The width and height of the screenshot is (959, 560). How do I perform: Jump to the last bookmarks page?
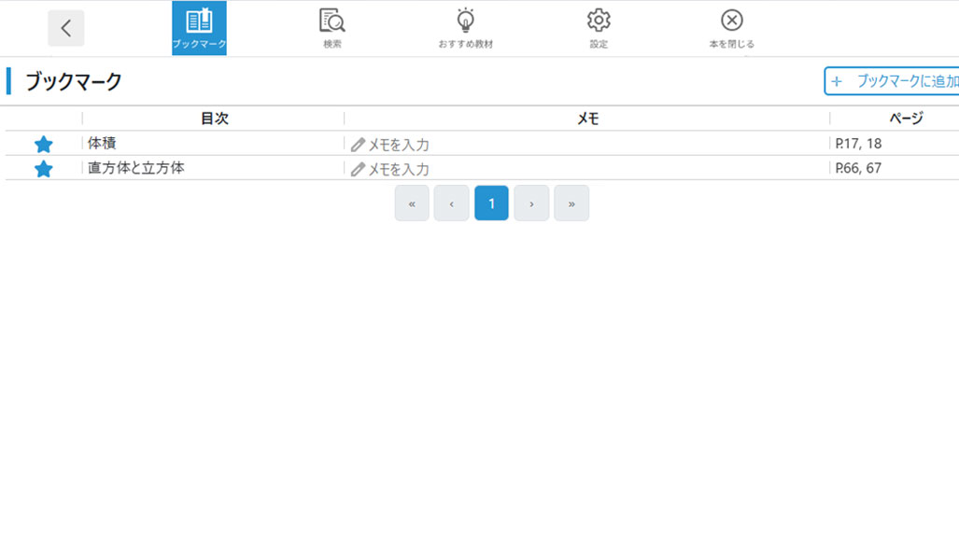click(571, 203)
